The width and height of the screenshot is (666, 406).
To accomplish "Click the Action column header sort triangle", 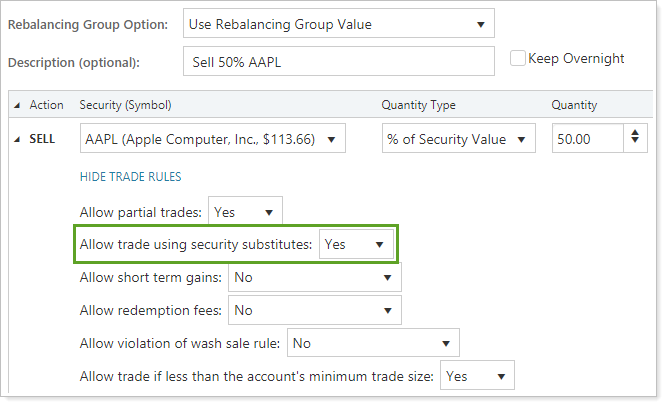I will click(17, 105).
